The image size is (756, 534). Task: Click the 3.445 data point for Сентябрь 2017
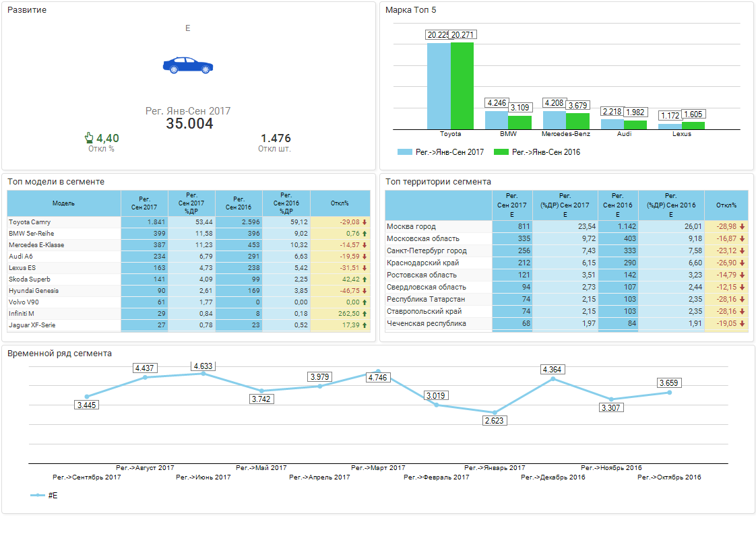[87, 397]
